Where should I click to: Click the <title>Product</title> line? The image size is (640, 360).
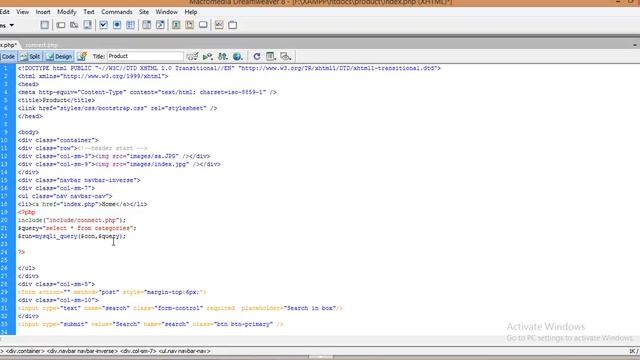pyautogui.click(x=56, y=100)
